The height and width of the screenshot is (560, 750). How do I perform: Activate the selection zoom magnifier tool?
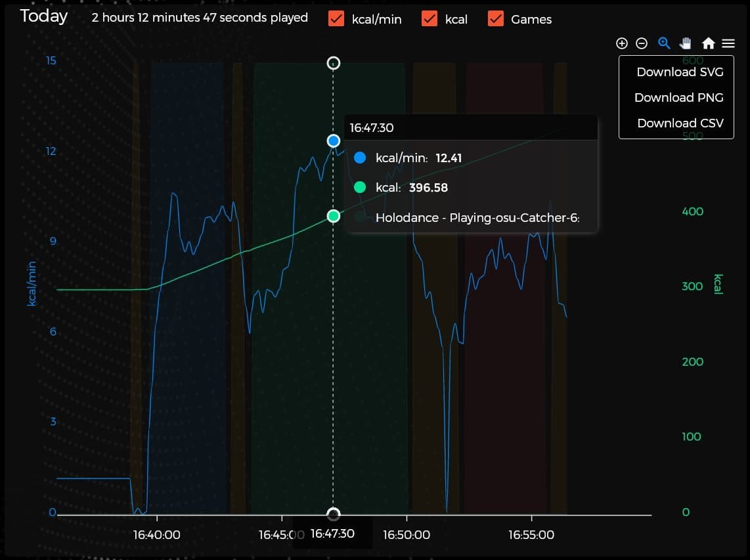[664, 43]
